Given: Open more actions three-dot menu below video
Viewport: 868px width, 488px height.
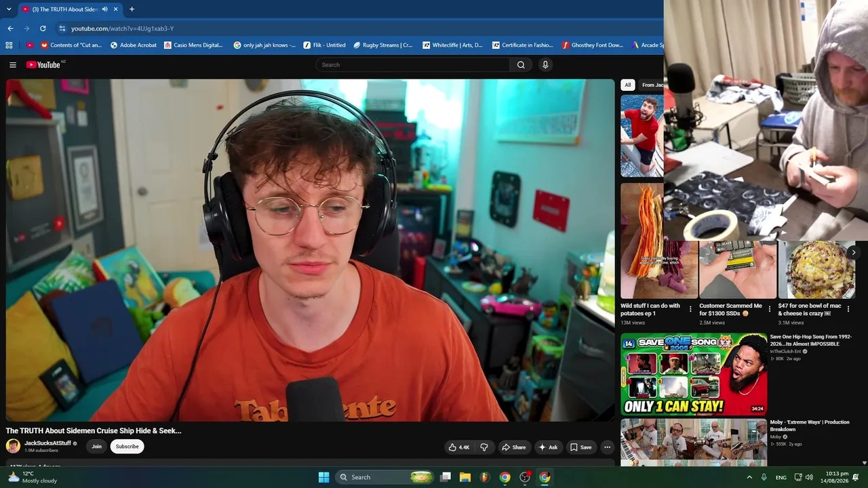Looking at the screenshot, I should pyautogui.click(x=608, y=447).
